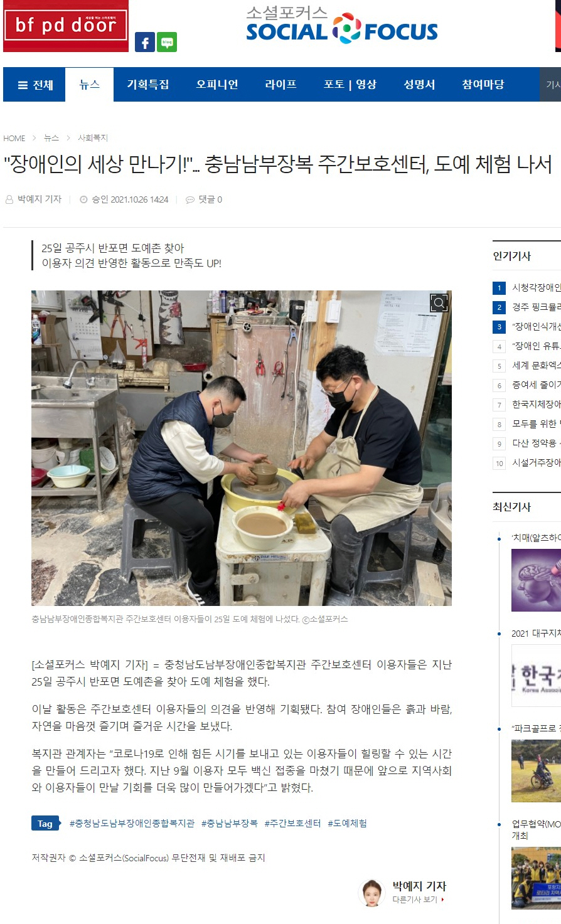561x924 pixels.
Task: Open the 오피니언 menu
Action: click(x=217, y=85)
